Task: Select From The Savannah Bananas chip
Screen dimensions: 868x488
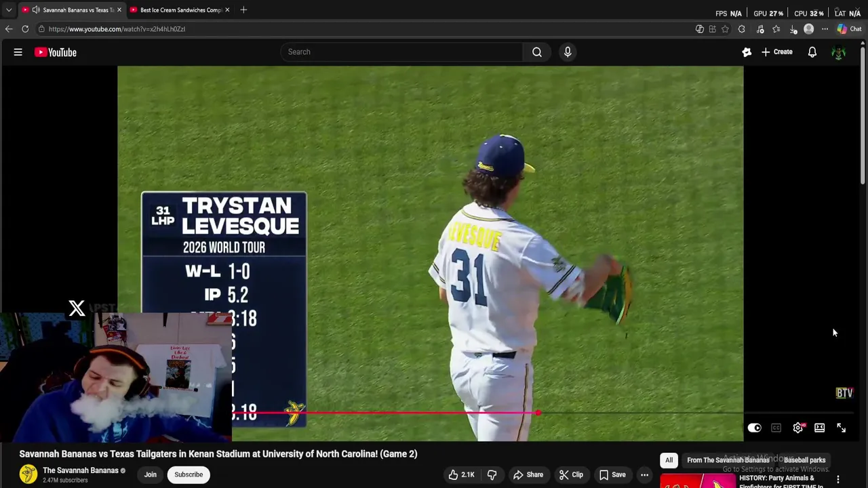Action: [x=728, y=460]
